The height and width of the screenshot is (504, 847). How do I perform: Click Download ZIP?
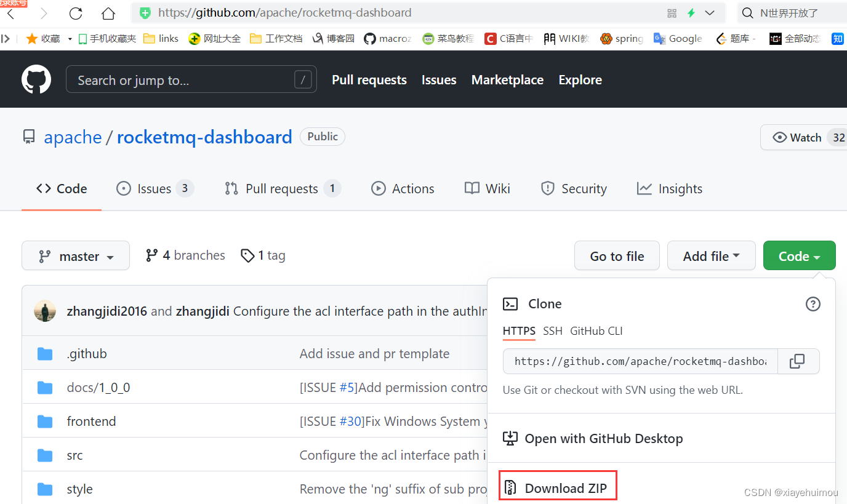pos(557,486)
